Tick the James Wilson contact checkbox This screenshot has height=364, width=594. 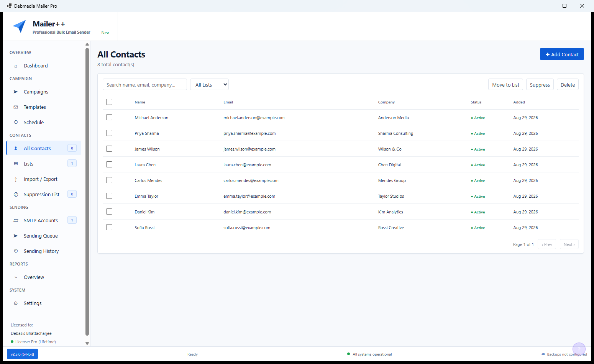109,149
